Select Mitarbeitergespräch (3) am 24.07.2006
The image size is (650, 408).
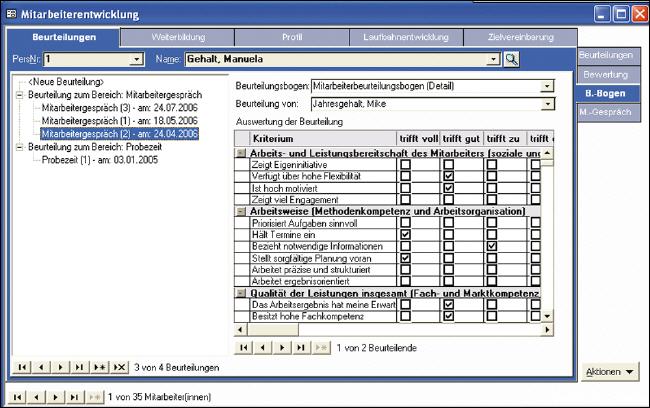120,108
